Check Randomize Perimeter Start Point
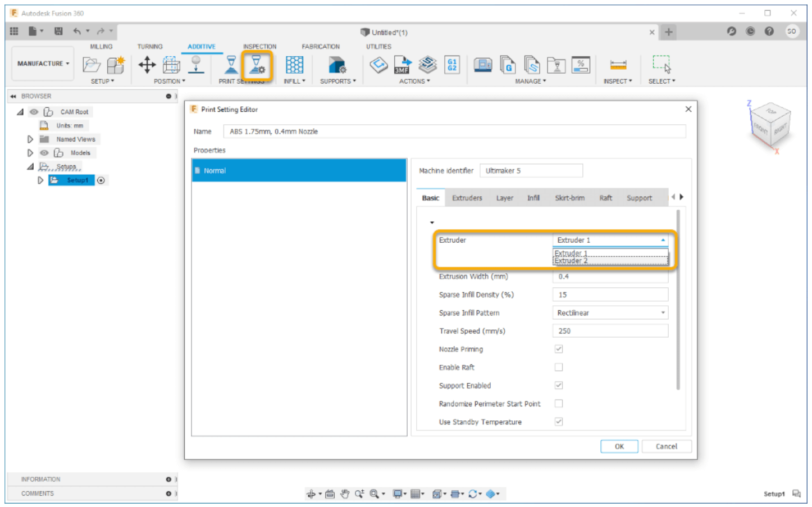Screen dimensions: 812x507 (559, 404)
